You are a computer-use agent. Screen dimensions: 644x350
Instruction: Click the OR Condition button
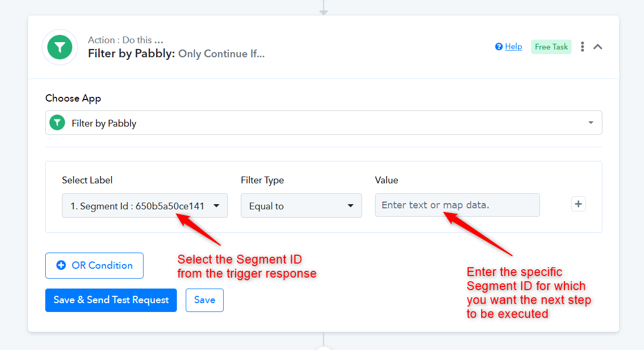pyautogui.click(x=94, y=266)
